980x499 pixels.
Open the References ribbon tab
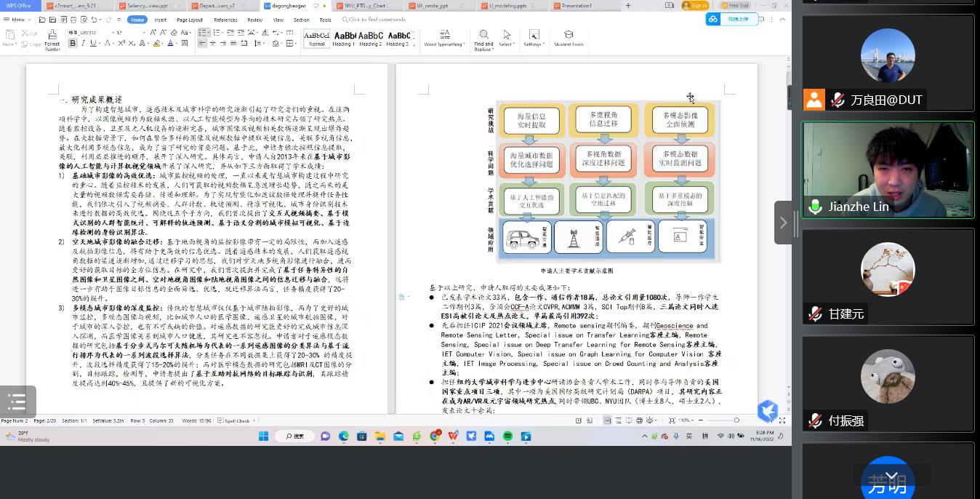[x=225, y=20]
